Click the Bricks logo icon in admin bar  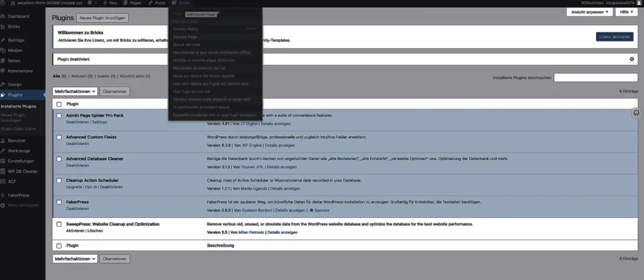click(x=174, y=3)
